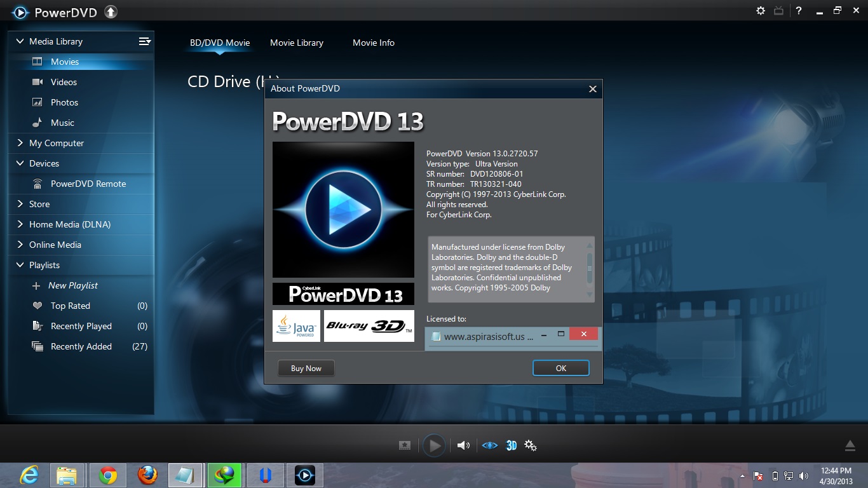Mute audio with speaker icon in player bar

[464, 445]
